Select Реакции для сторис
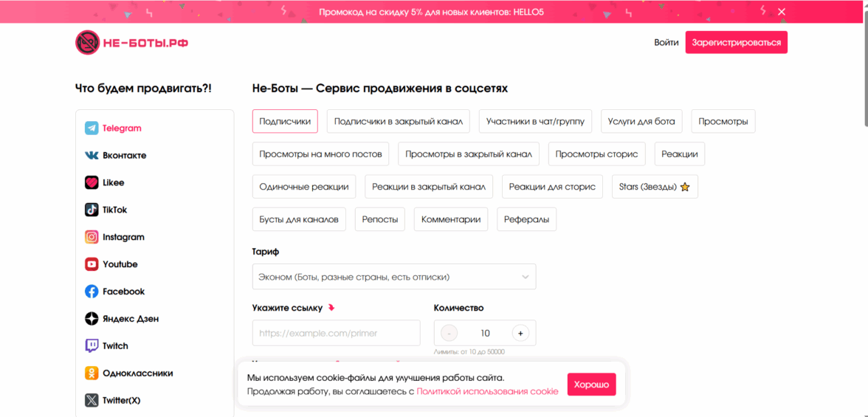Image resolution: width=868 pixels, height=417 pixels. 552,187
